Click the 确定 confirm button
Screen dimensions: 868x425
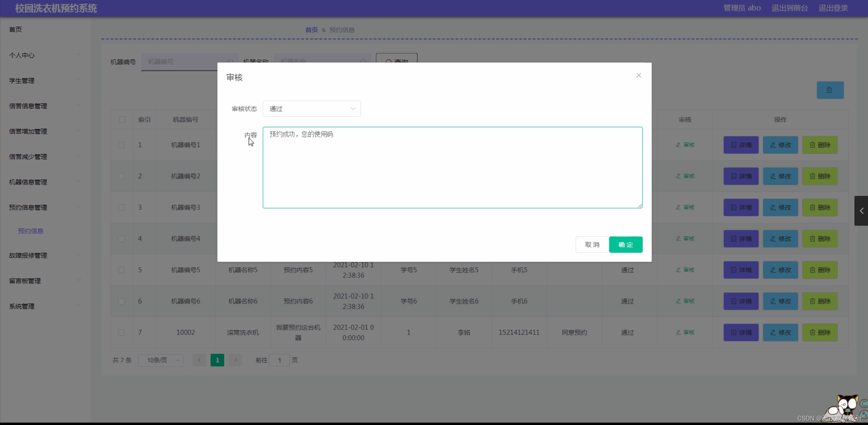625,244
